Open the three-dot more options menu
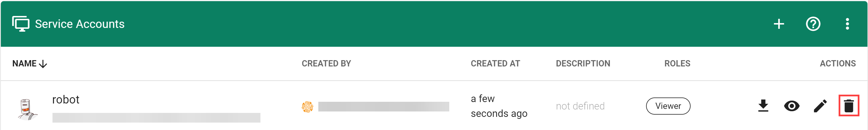Screen dimensions: 868x130 pyautogui.click(x=847, y=24)
